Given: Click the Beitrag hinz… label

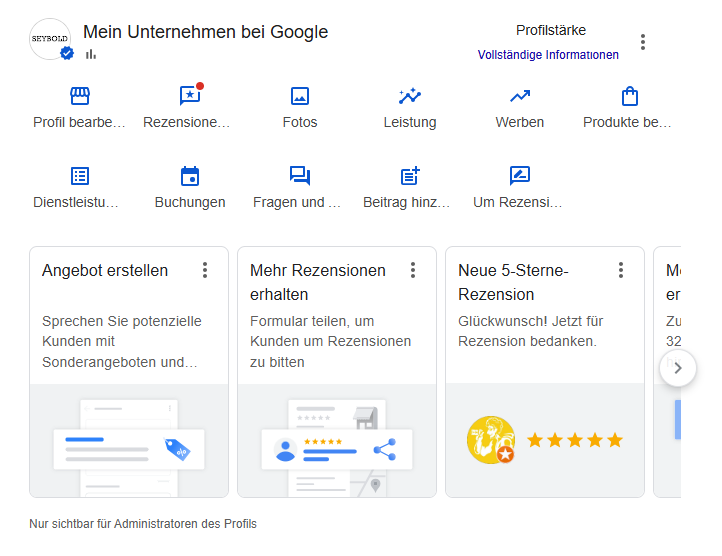Looking at the screenshot, I should point(407,202).
